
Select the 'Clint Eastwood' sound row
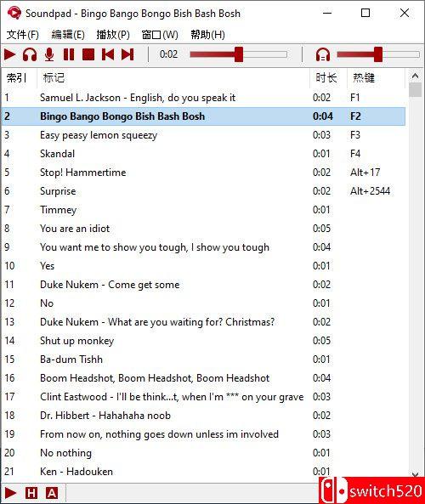pyautogui.click(x=203, y=397)
